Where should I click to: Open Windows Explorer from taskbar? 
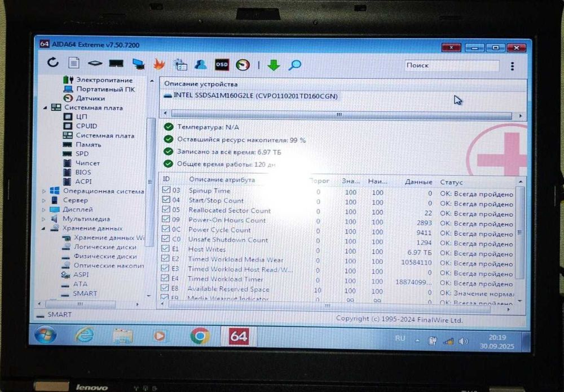pos(123,336)
